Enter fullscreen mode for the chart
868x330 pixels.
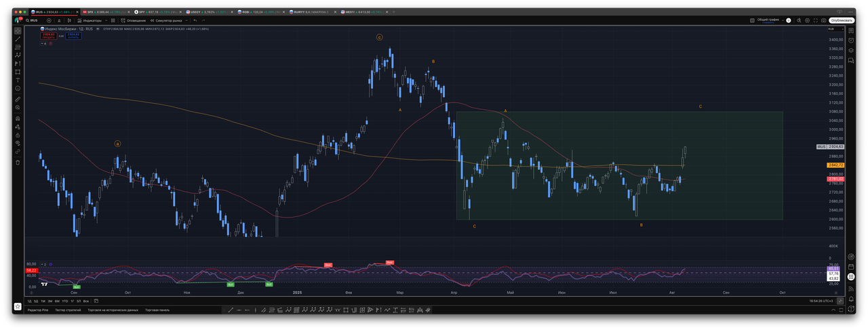(814, 20)
